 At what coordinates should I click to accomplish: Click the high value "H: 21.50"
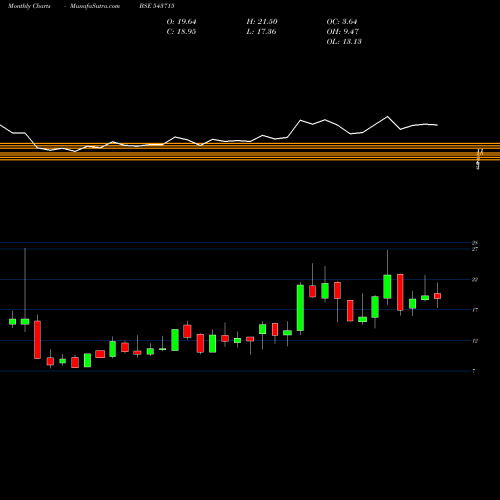click(x=262, y=22)
